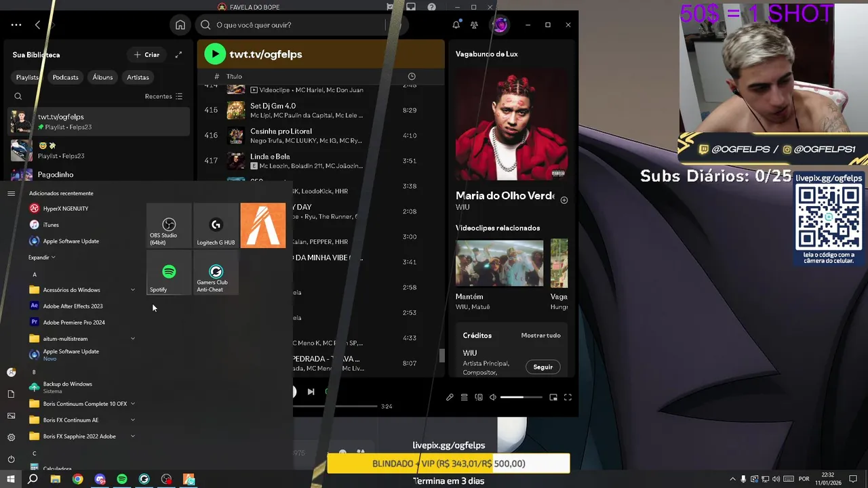Click the tracklist vertical scrollbar
This screenshot has height=488, width=868.
[443, 356]
